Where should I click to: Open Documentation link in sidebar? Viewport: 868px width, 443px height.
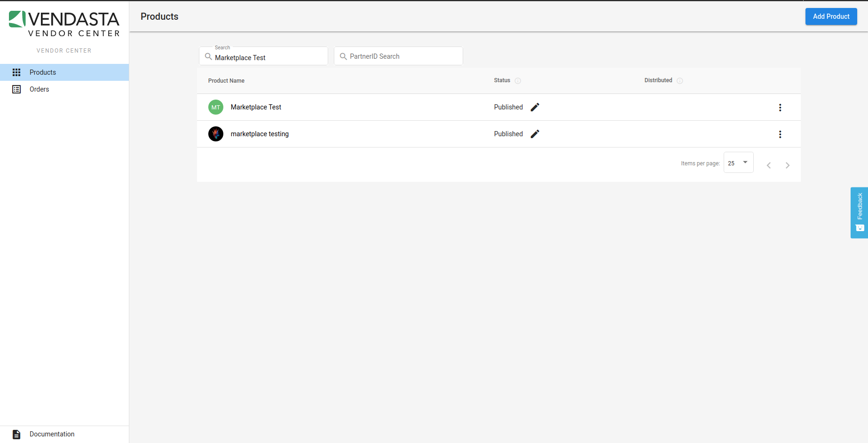64,434
